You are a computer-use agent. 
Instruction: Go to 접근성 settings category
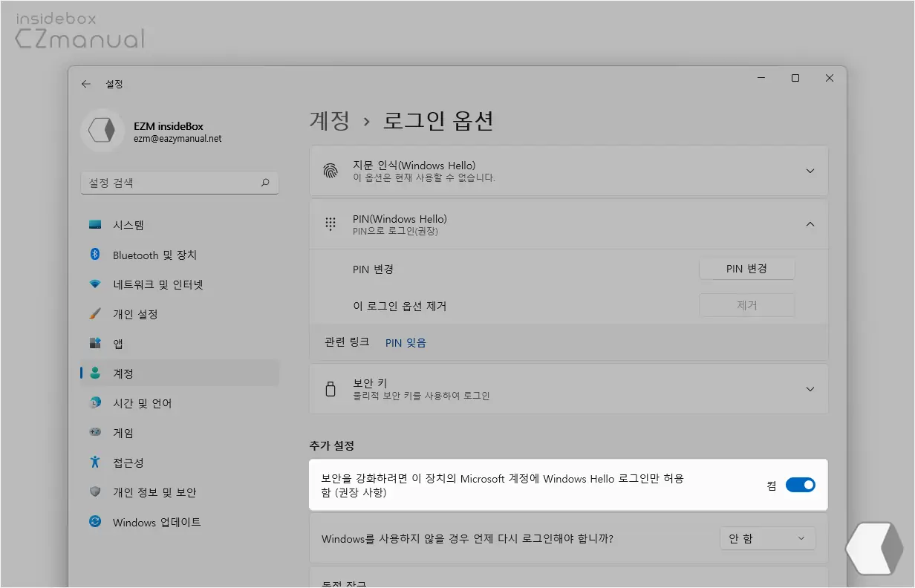click(x=179, y=463)
